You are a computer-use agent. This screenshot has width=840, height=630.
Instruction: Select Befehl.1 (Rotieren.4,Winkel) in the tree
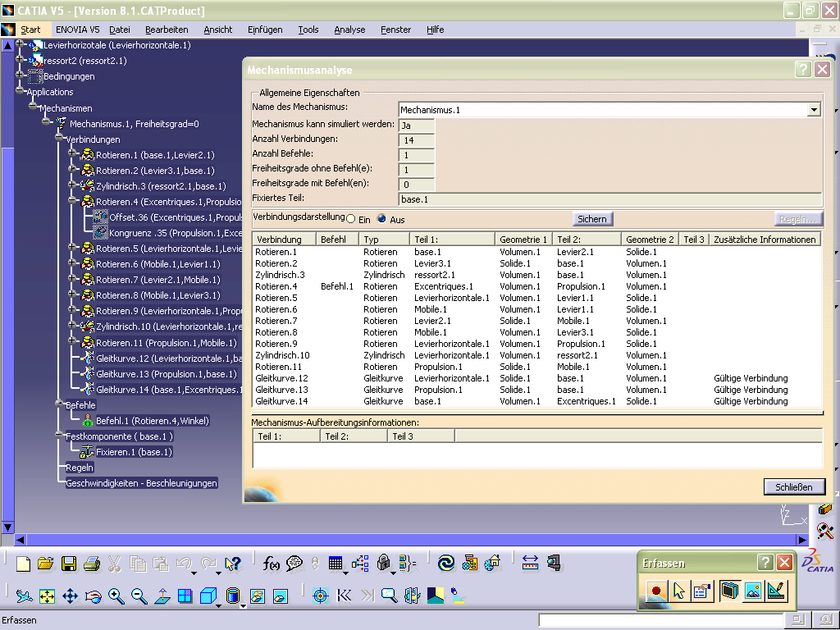coord(152,421)
